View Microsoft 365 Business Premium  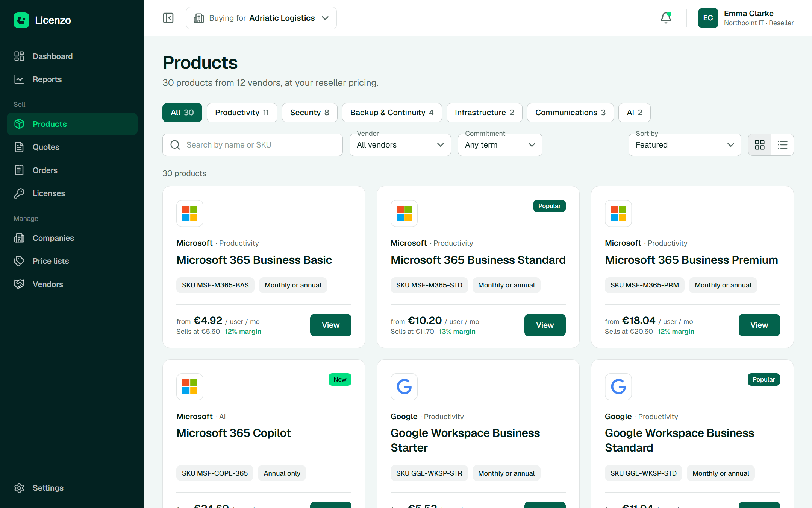tap(759, 325)
